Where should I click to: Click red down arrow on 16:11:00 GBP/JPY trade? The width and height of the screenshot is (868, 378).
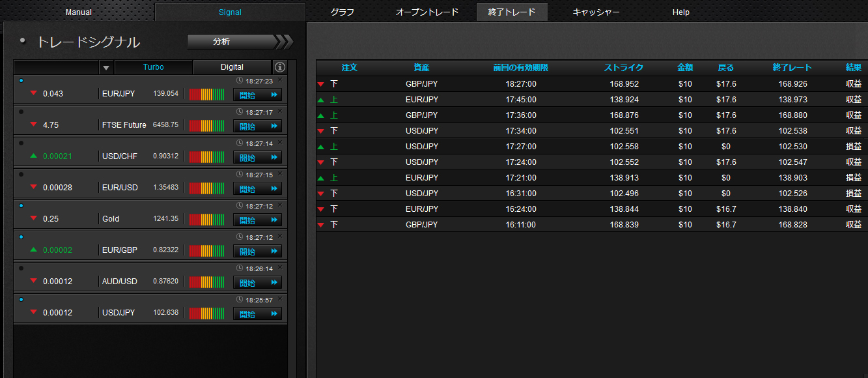tap(320, 225)
